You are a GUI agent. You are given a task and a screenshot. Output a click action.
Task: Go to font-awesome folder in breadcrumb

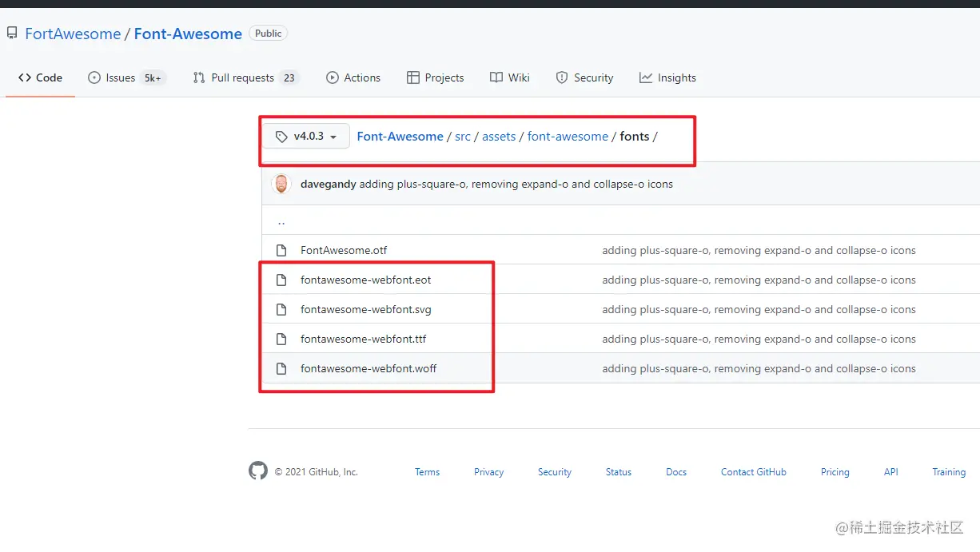coord(568,137)
